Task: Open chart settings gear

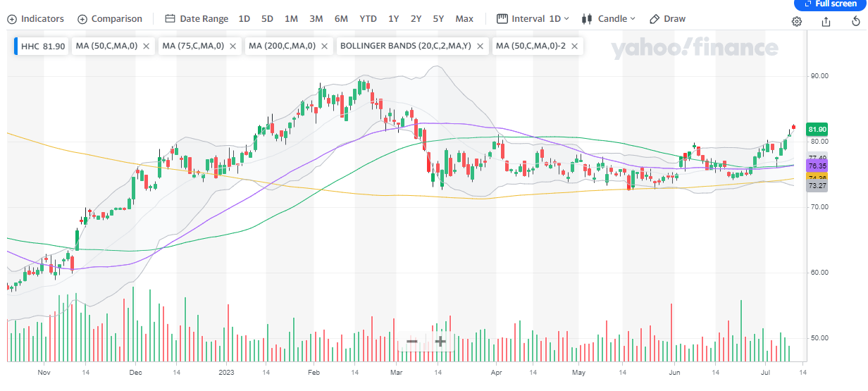Action: click(x=797, y=21)
